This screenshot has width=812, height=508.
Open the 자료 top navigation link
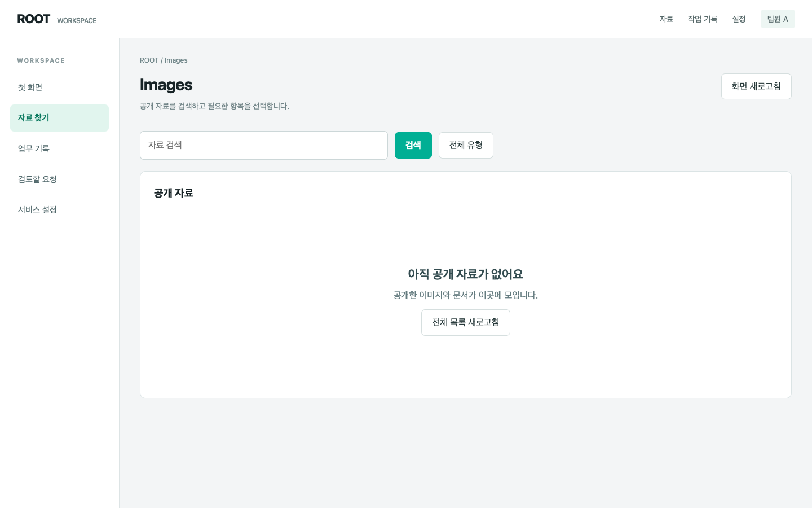pos(667,19)
